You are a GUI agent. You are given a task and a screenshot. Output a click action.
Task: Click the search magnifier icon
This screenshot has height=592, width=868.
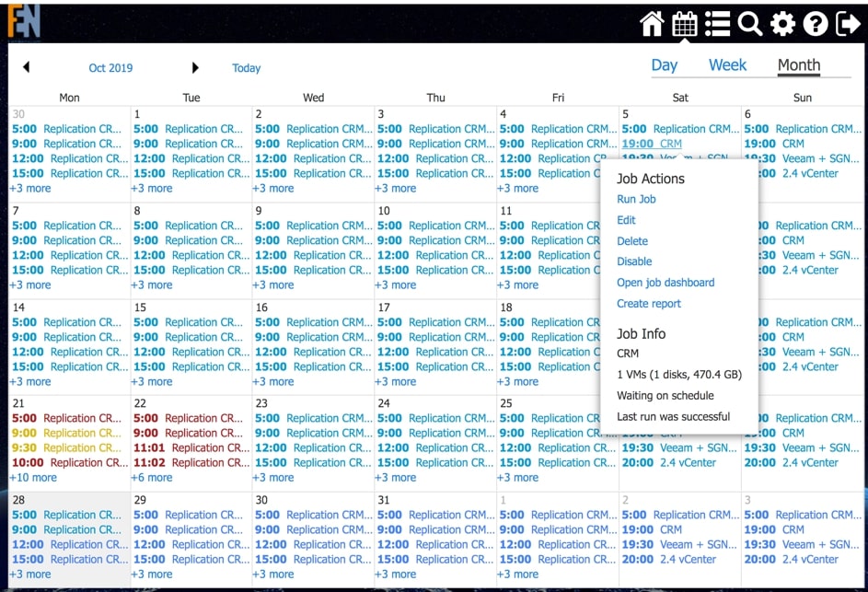coord(749,24)
